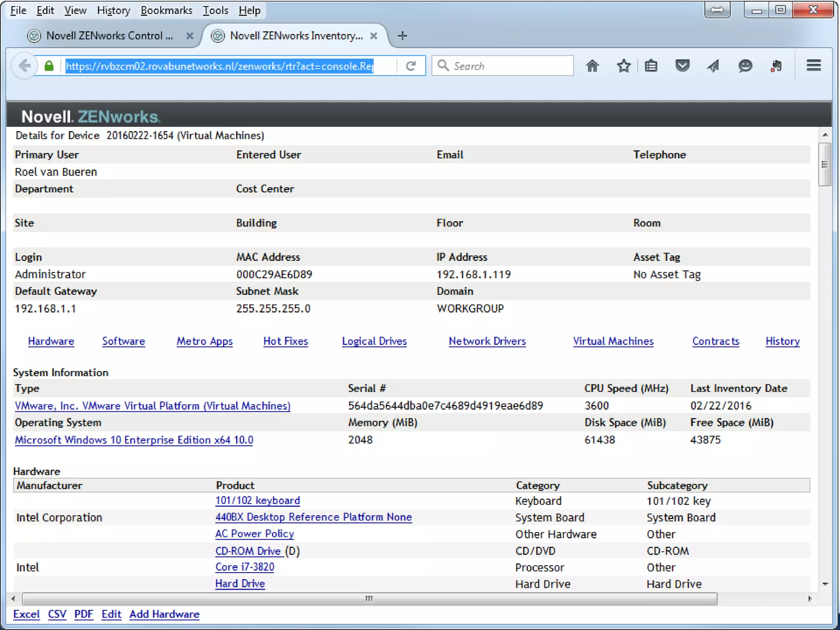Reload the page with the refresh icon
Screen dimensions: 840x630
pyautogui.click(x=411, y=66)
